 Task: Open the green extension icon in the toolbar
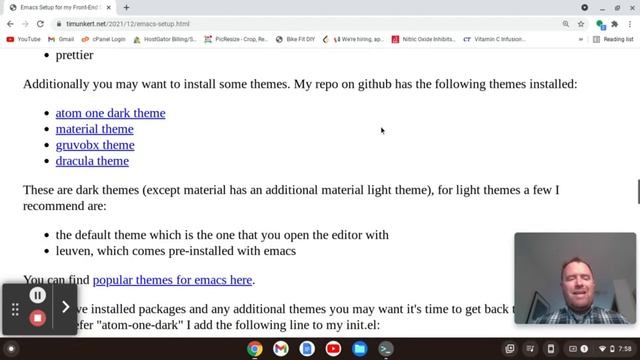click(600, 24)
